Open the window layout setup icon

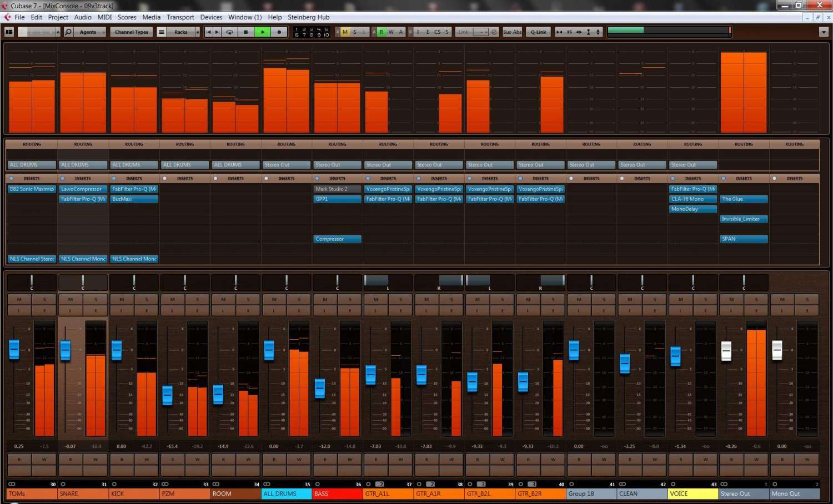click(9, 32)
